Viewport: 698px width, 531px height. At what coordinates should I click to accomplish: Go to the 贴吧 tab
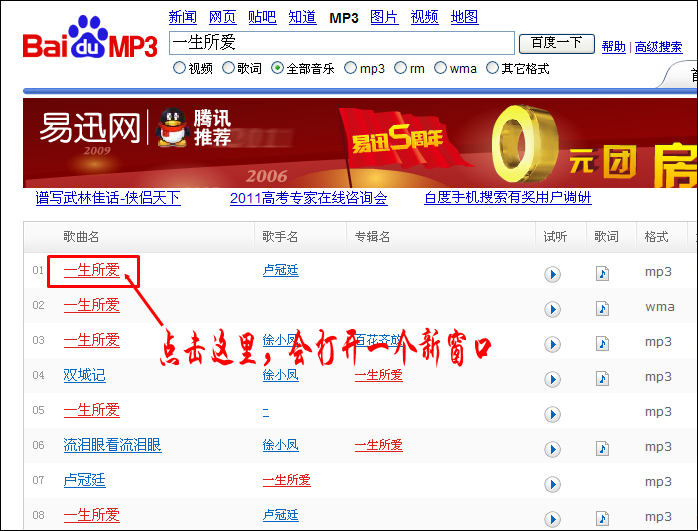[262, 17]
